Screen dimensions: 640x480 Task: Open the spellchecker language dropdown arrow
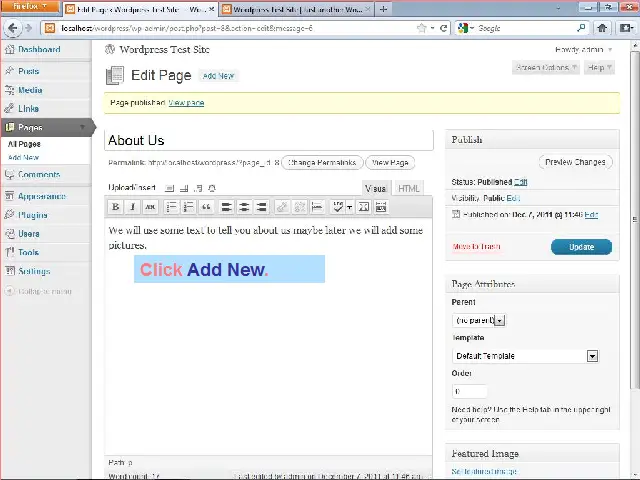click(x=350, y=207)
